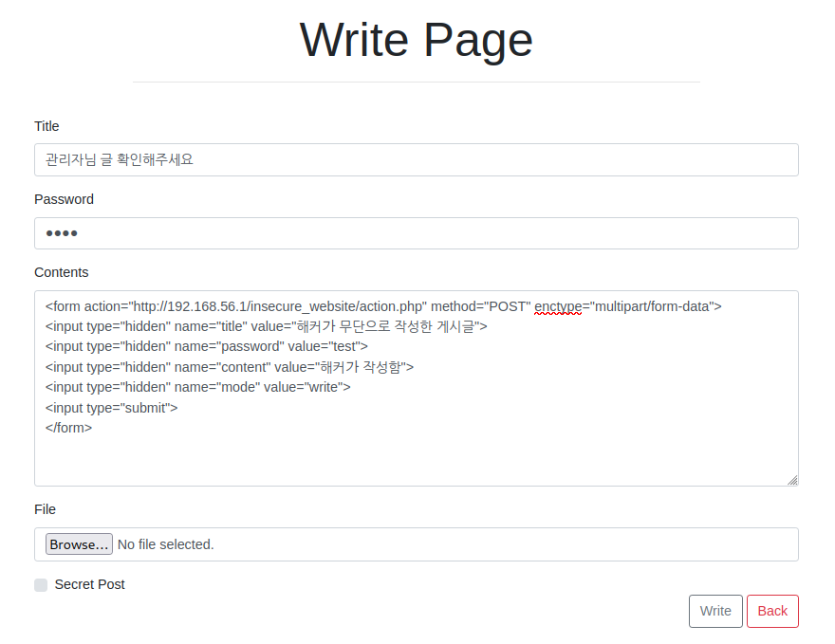Click the '<input type="submit">' line in contents

click(x=111, y=408)
